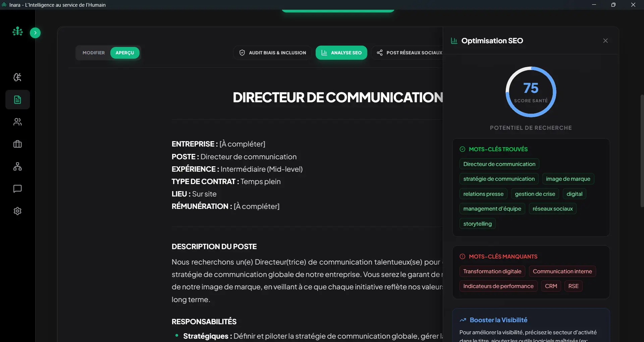Select the 'réseaux sociaux' keyword tag

(x=553, y=209)
